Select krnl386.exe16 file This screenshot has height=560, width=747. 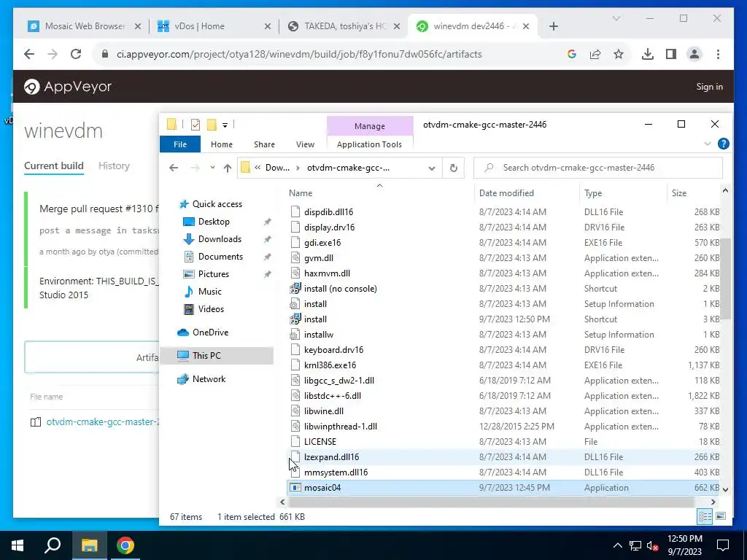pos(330,365)
